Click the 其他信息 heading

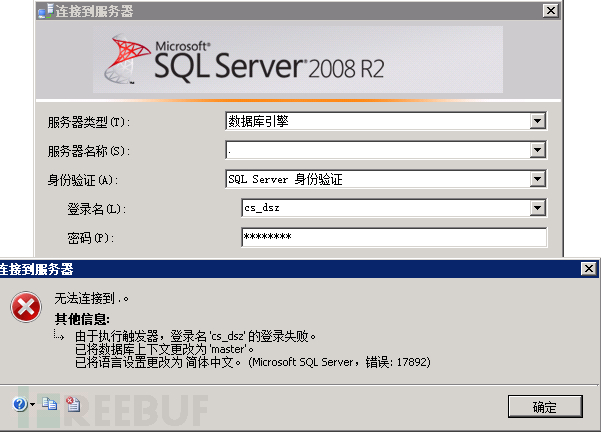[82, 318]
